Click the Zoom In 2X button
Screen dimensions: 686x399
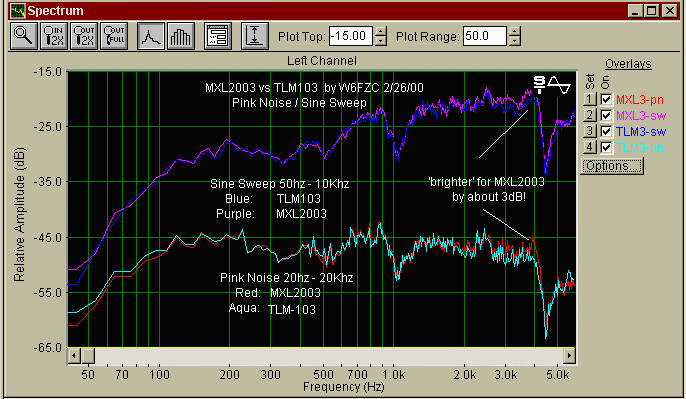[x=54, y=36]
